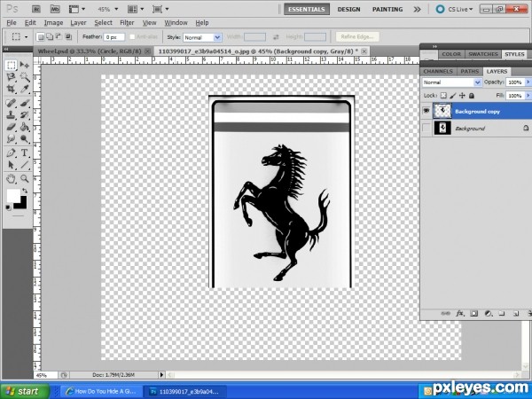
Task: Open the Screen Mode dropdown
Action: pyautogui.click(x=160, y=9)
